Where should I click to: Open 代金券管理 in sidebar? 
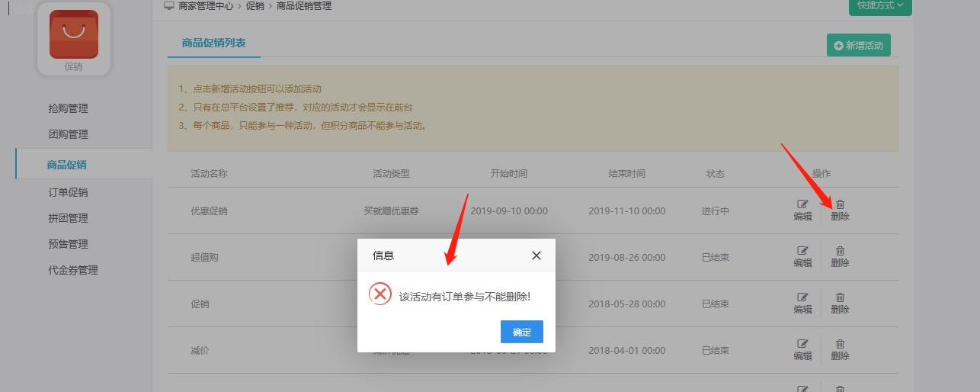coord(73,270)
